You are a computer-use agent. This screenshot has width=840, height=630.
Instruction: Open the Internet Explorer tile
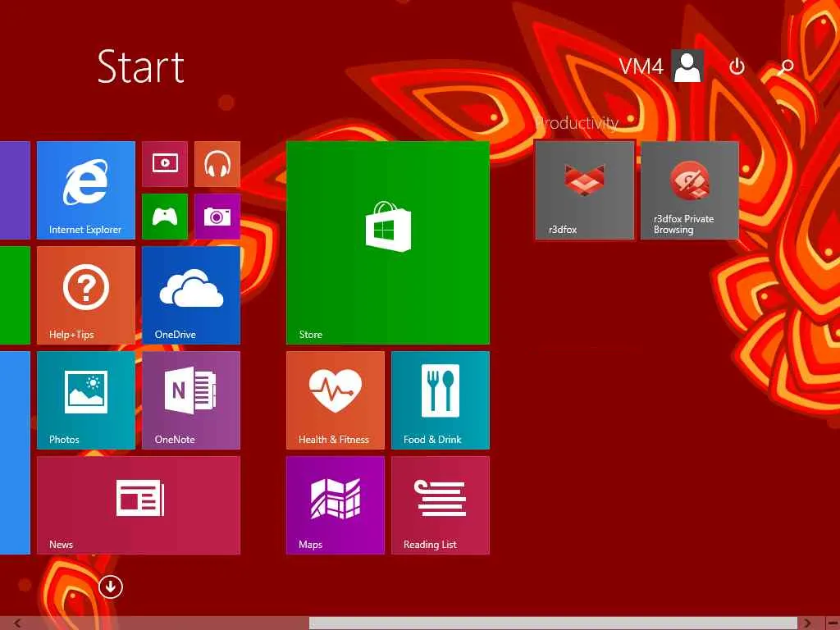coord(85,190)
